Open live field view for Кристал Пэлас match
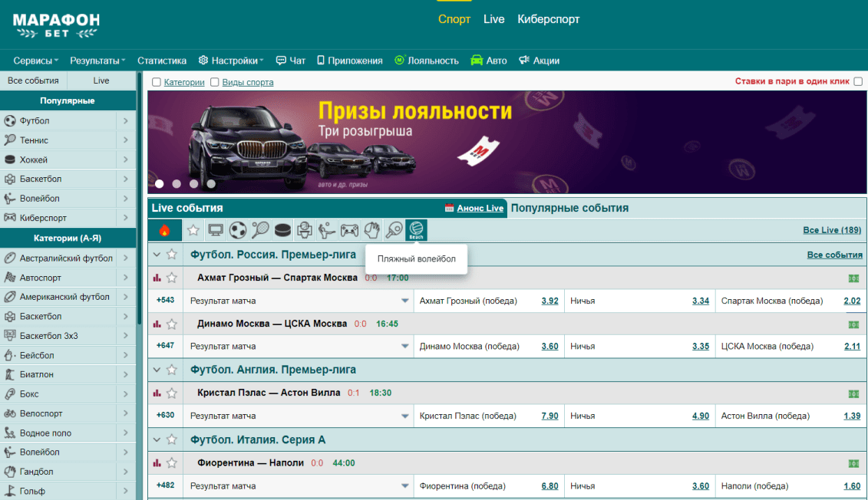The image size is (868, 500). 853,394
